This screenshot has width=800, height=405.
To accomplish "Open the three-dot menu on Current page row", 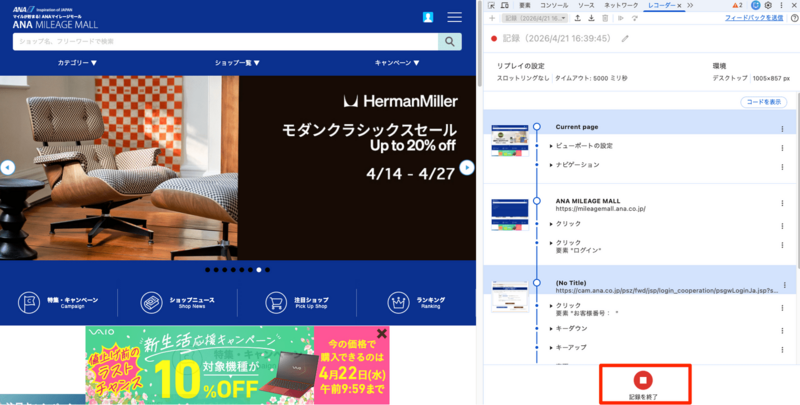I will pyautogui.click(x=782, y=129).
